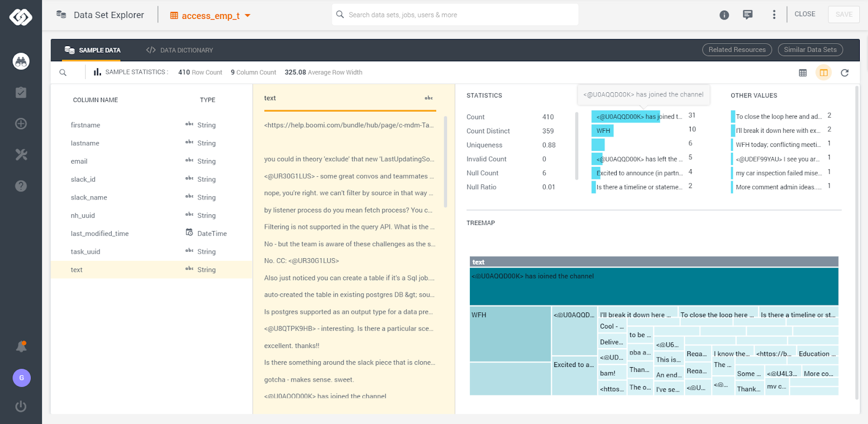Click the 9 Column Count statistic
The image size is (868, 424).
click(253, 72)
